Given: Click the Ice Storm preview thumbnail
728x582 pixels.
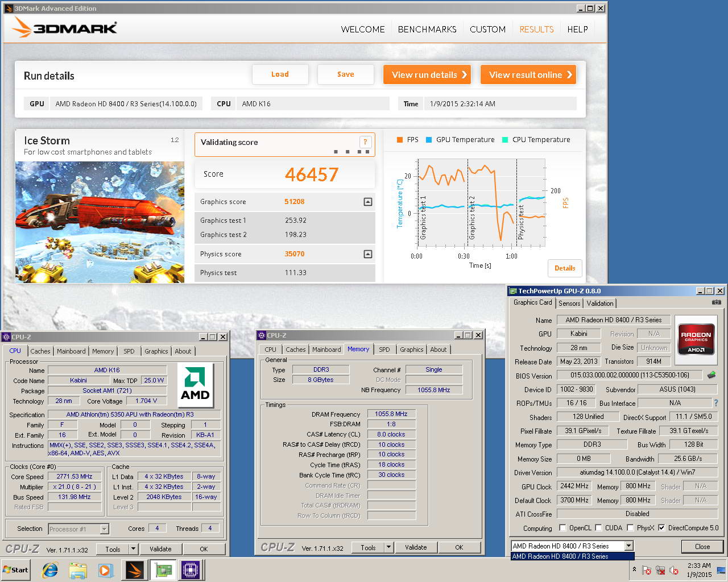Looking at the screenshot, I should (x=100, y=222).
